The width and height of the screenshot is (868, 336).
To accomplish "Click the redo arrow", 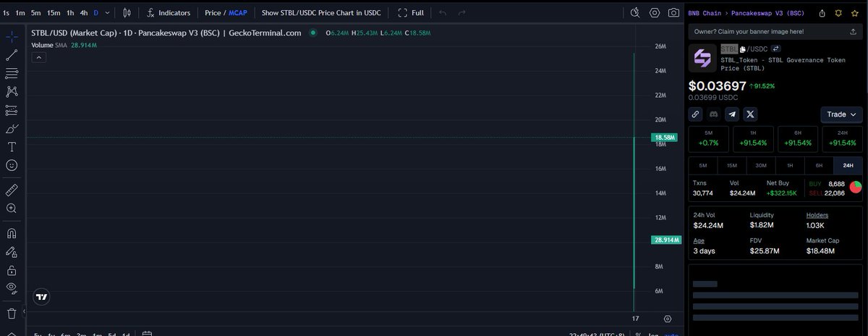I will pos(462,12).
